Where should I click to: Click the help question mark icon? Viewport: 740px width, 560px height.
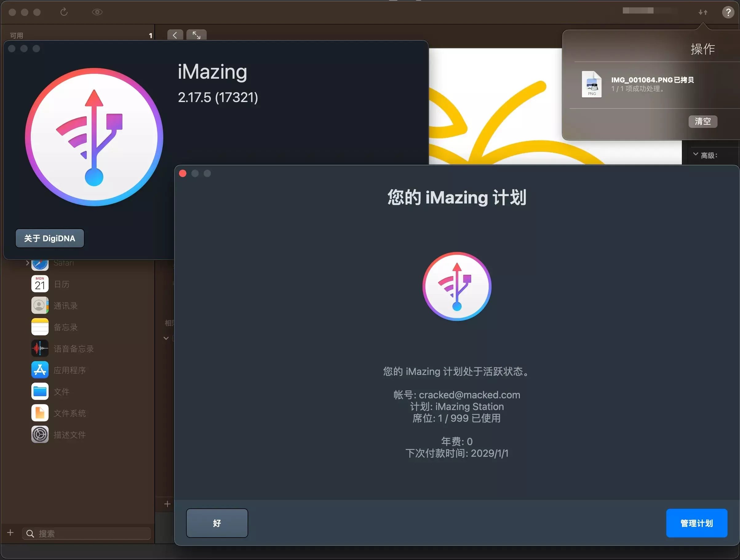(x=728, y=12)
